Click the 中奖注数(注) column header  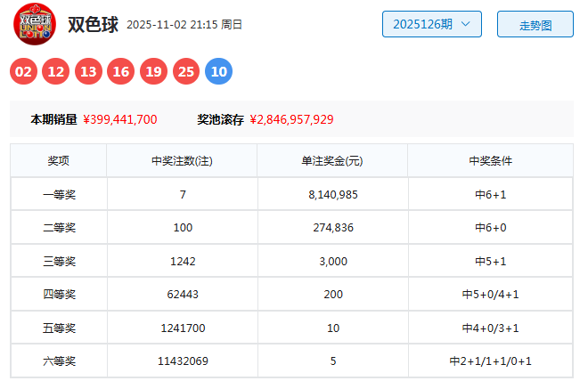click(x=182, y=161)
